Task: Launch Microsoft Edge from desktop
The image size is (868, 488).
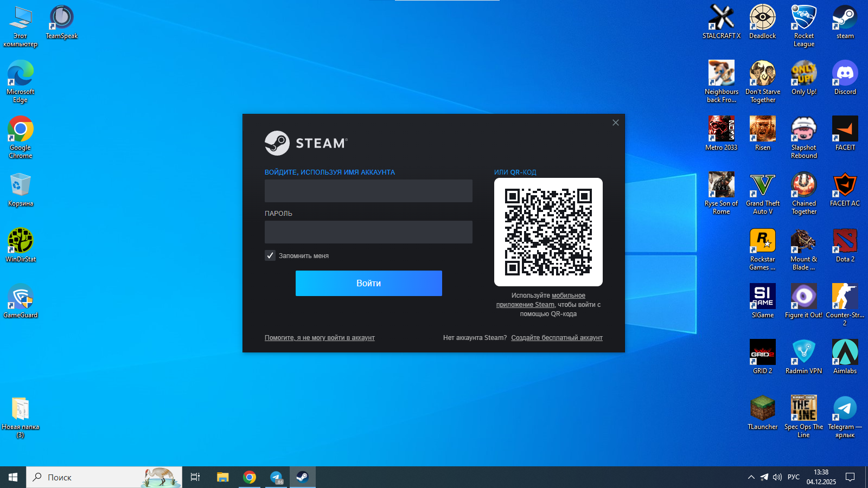Action: tap(21, 81)
